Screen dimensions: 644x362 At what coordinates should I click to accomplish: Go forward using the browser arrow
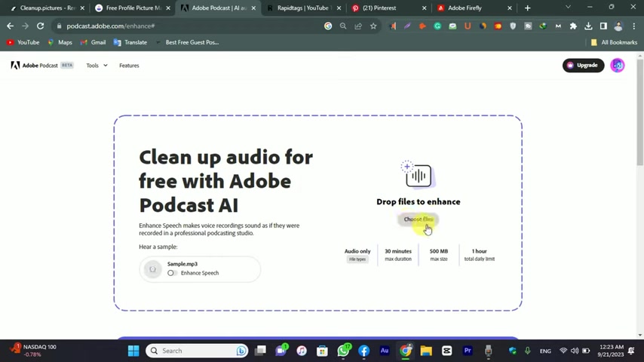pos(25,26)
